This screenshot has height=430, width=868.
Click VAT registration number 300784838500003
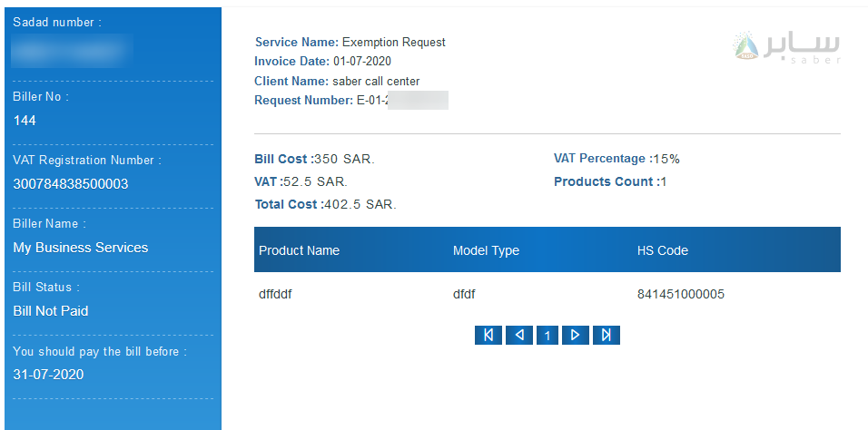coord(71,184)
